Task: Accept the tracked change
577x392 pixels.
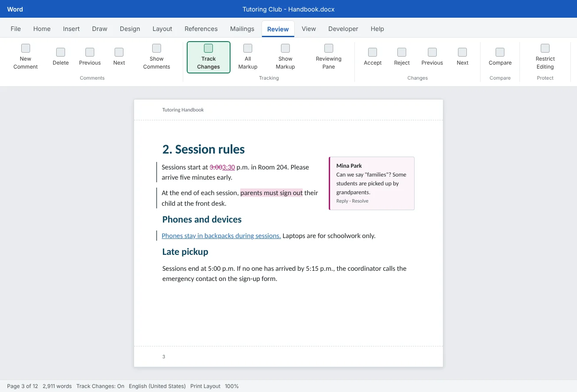Action: pos(373,57)
